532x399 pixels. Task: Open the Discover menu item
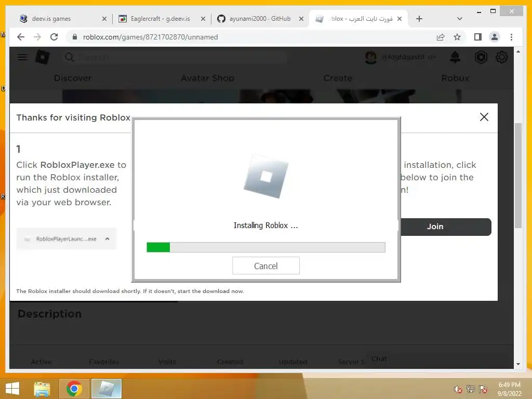point(73,78)
